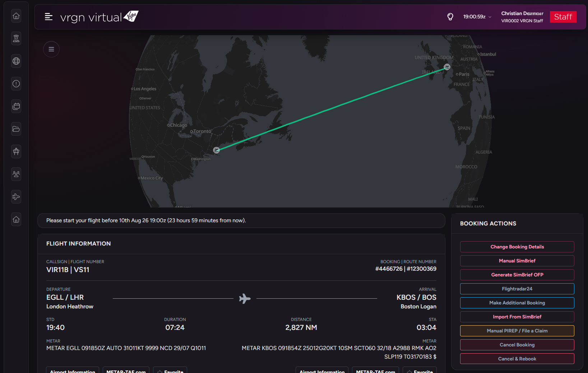Click departure code EGLL / LHR

65,297
